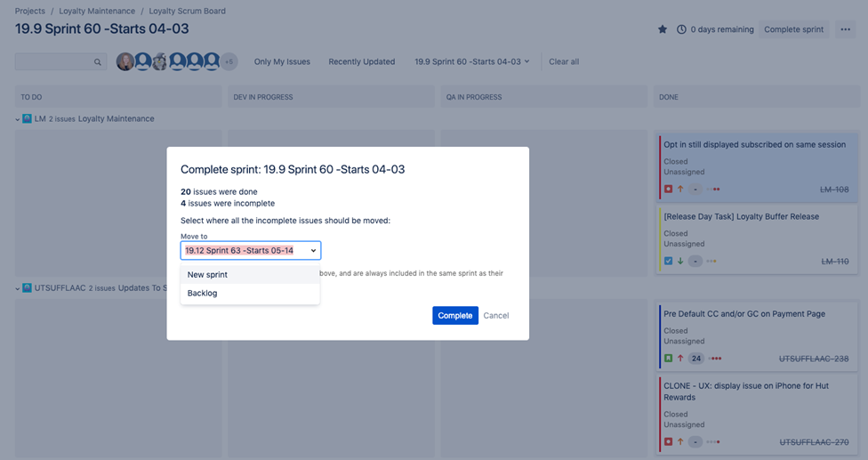Click the LM project icon in swimlane

27,118
